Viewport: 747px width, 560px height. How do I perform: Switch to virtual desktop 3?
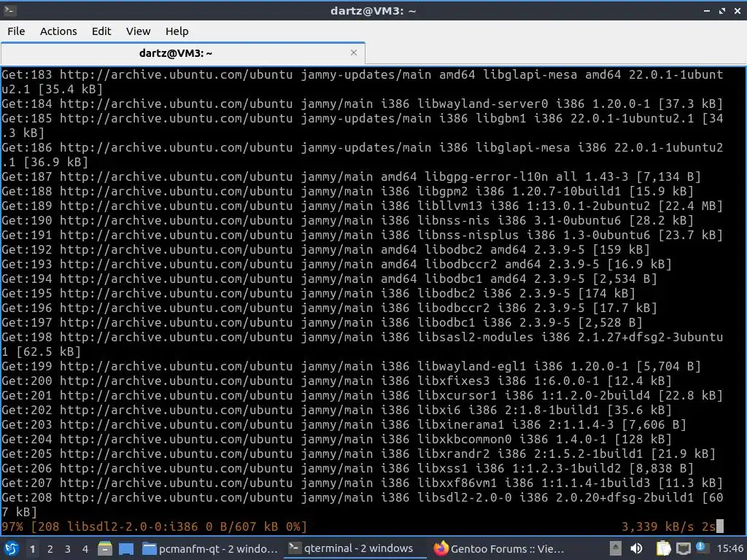click(x=68, y=549)
